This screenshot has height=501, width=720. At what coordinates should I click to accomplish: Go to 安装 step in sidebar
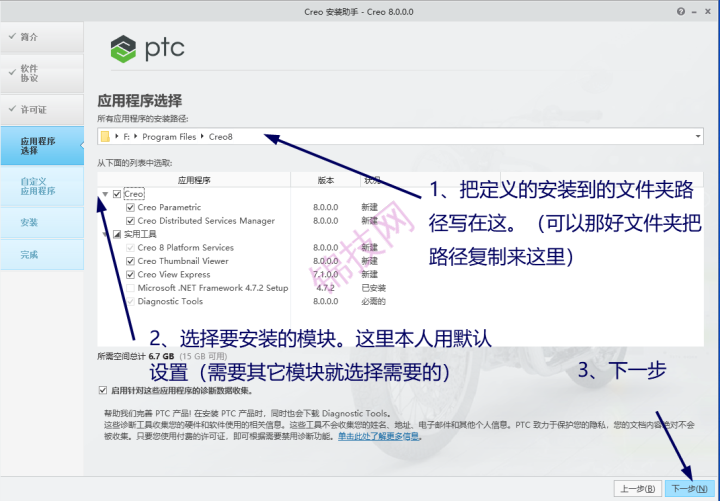click(42, 223)
